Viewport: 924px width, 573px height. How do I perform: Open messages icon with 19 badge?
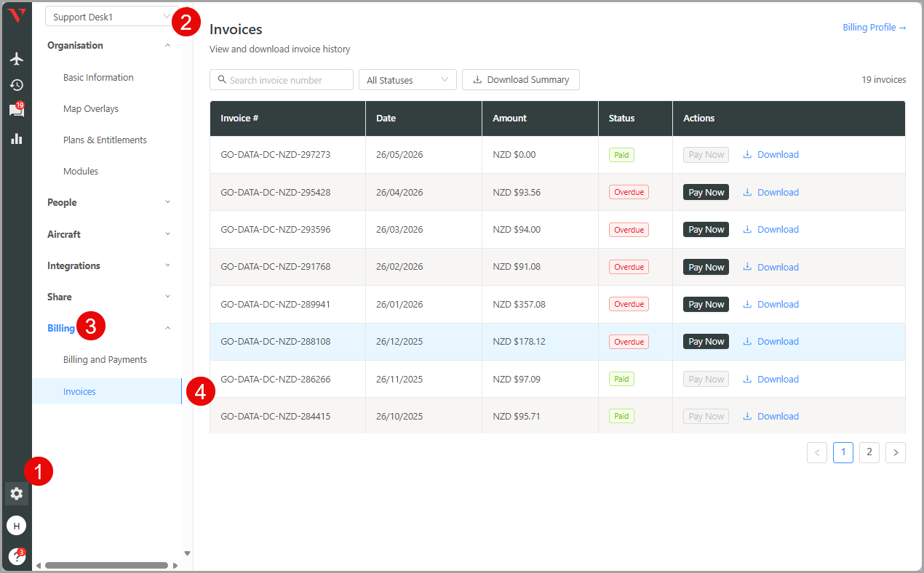(16, 111)
